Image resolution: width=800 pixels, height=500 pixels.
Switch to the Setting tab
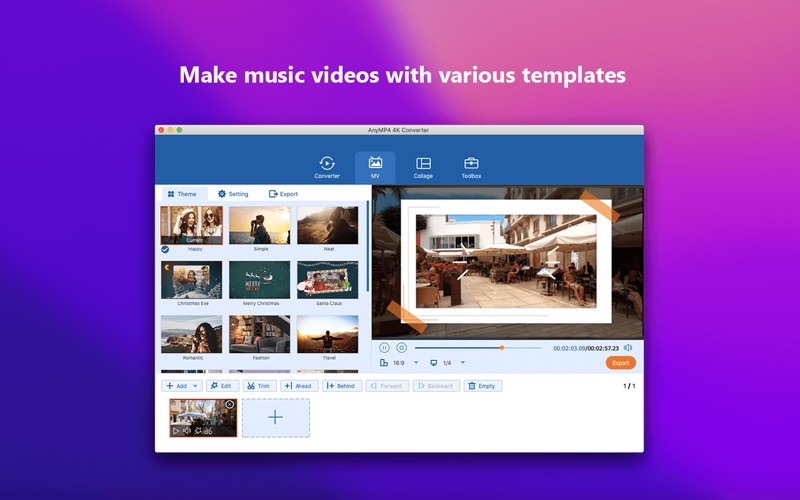point(233,194)
